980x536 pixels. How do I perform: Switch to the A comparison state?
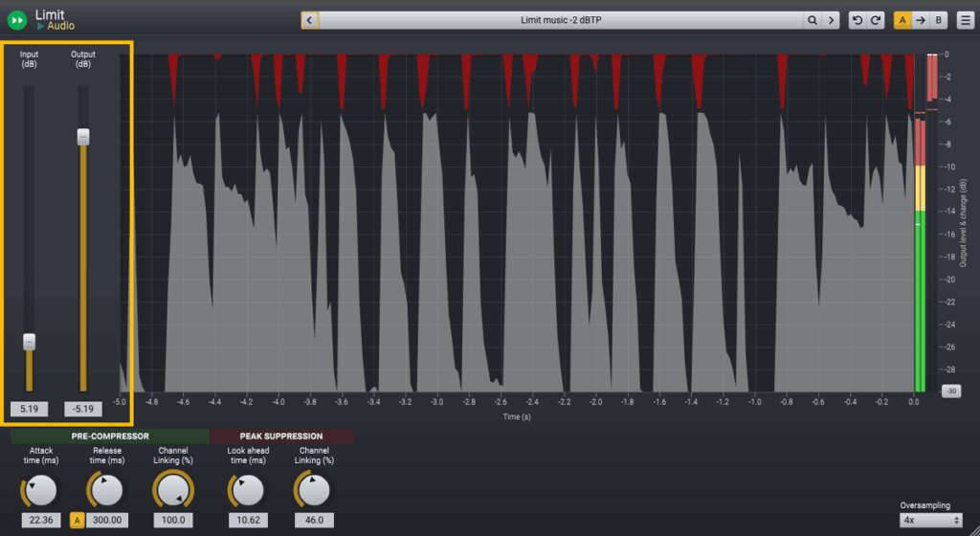[x=902, y=20]
